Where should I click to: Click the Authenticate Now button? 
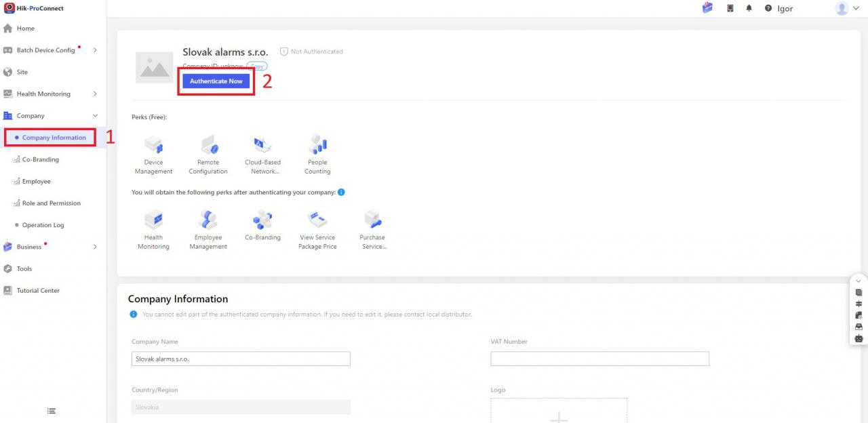click(x=216, y=81)
